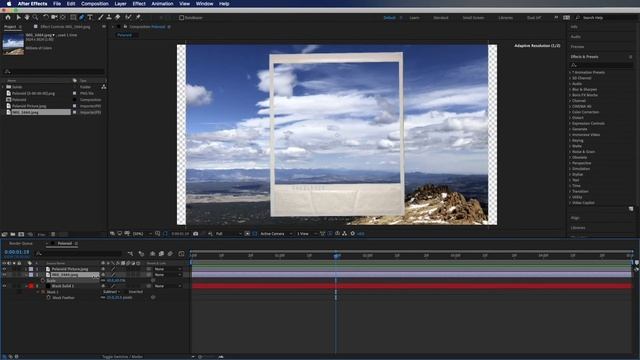Image resolution: width=640 pixels, height=360 pixels.
Task: Switch to the Effect Controls tab
Action: coord(65,27)
